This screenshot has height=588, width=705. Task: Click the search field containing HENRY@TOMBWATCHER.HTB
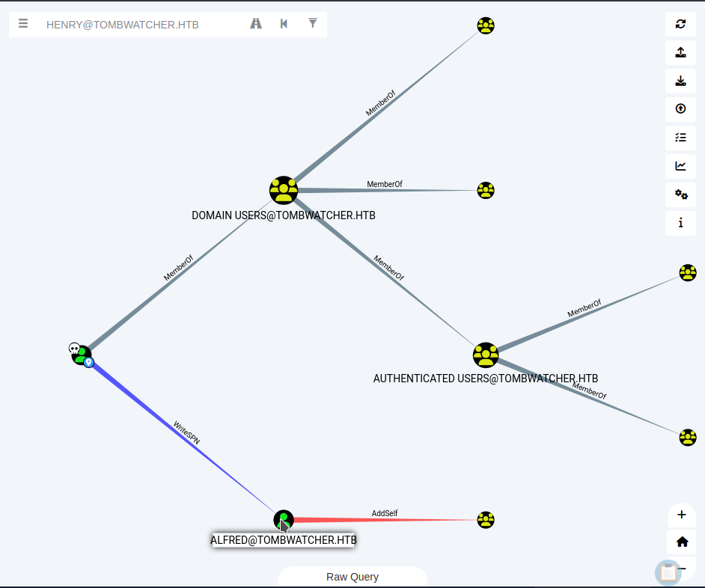coord(142,25)
